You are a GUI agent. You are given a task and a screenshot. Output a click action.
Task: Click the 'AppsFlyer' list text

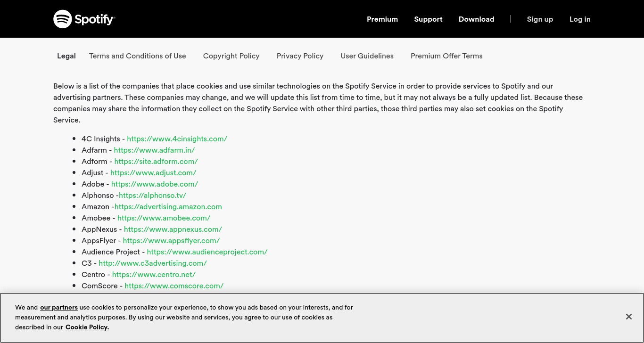[x=99, y=240]
